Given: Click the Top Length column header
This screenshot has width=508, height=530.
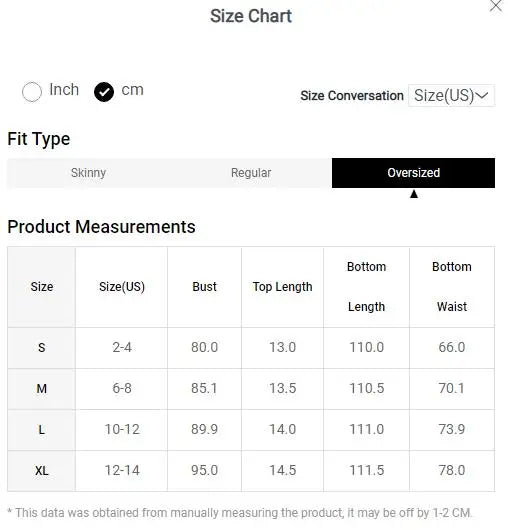Looking at the screenshot, I should [283, 287].
